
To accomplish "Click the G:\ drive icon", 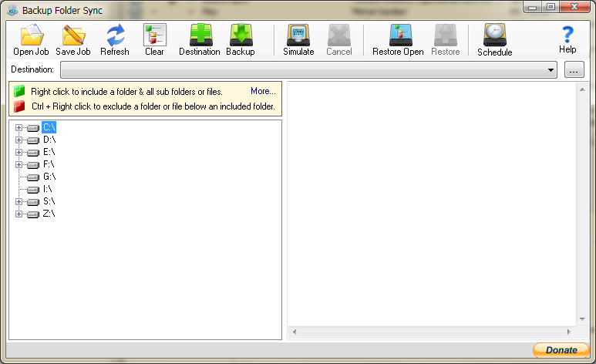I will click(x=33, y=177).
